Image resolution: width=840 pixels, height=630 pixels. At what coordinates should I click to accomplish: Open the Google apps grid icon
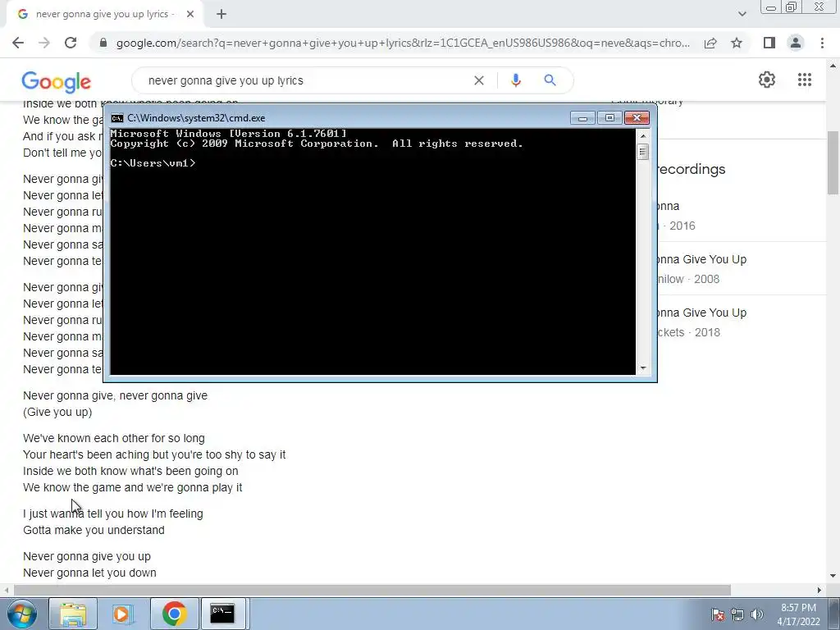[805, 80]
